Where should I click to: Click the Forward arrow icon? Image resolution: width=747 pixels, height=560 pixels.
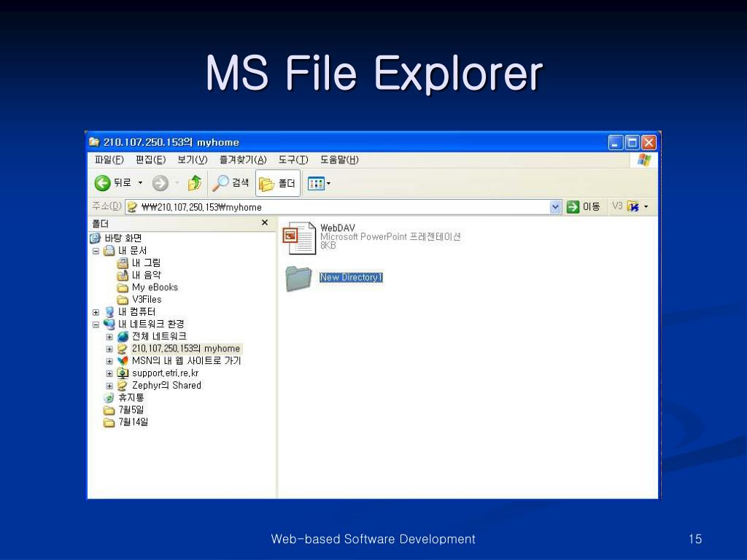(160, 183)
